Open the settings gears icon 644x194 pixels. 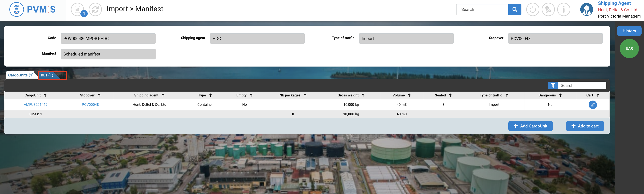[x=548, y=10]
